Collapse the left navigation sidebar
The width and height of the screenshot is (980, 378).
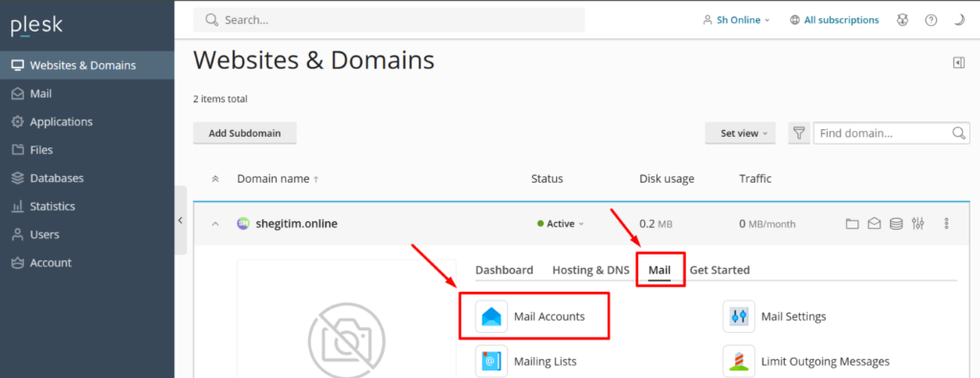click(181, 220)
